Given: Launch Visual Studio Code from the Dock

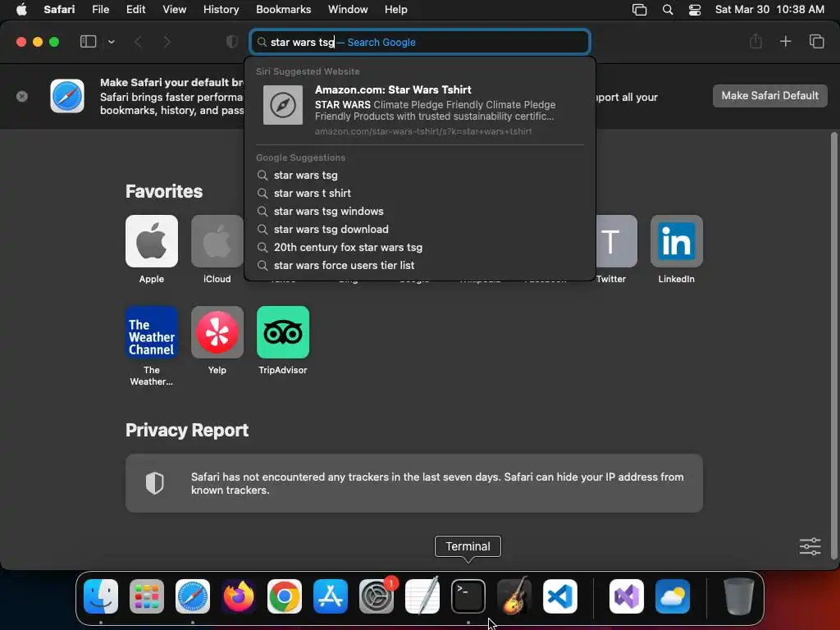Looking at the screenshot, I should pyautogui.click(x=559, y=596).
